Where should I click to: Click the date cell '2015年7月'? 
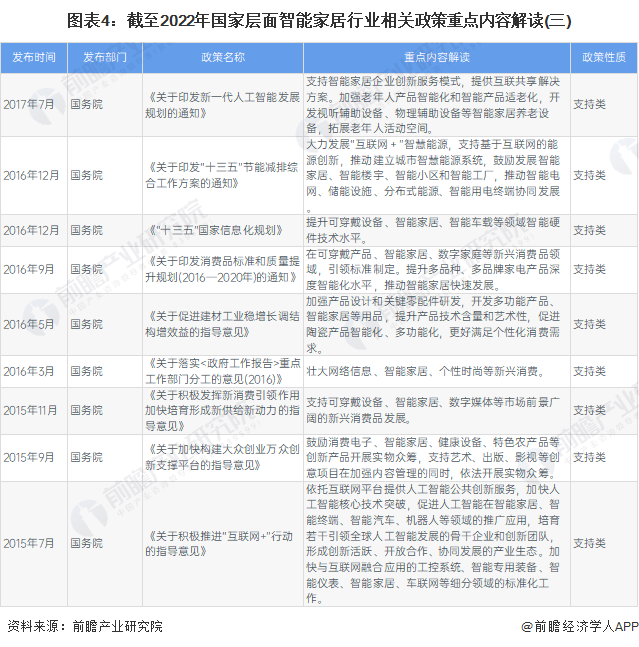point(29,543)
